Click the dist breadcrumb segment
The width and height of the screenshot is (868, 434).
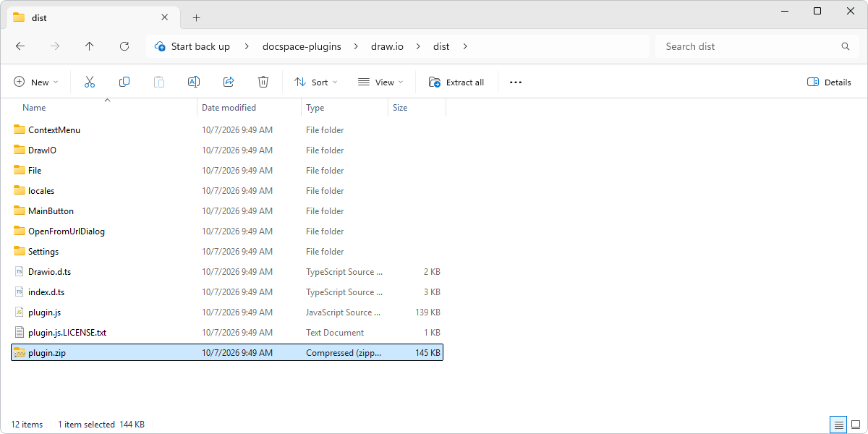[x=441, y=46]
